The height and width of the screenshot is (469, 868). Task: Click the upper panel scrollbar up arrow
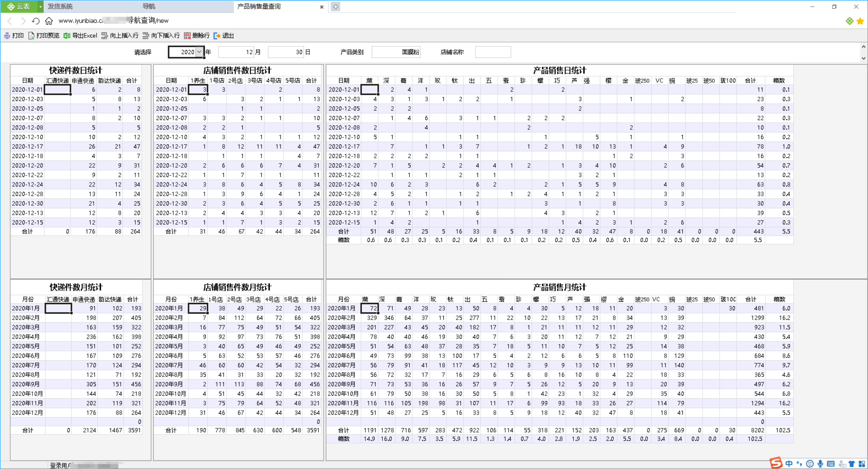pyautogui.click(x=863, y=47)
